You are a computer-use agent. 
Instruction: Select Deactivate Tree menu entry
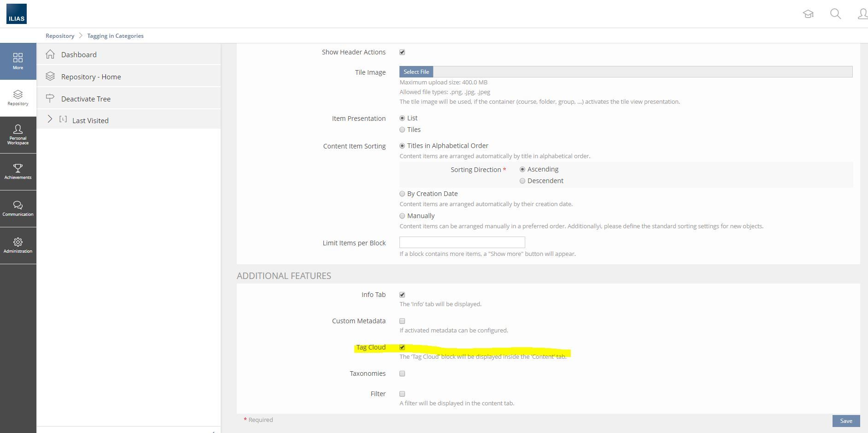point(86,99)
